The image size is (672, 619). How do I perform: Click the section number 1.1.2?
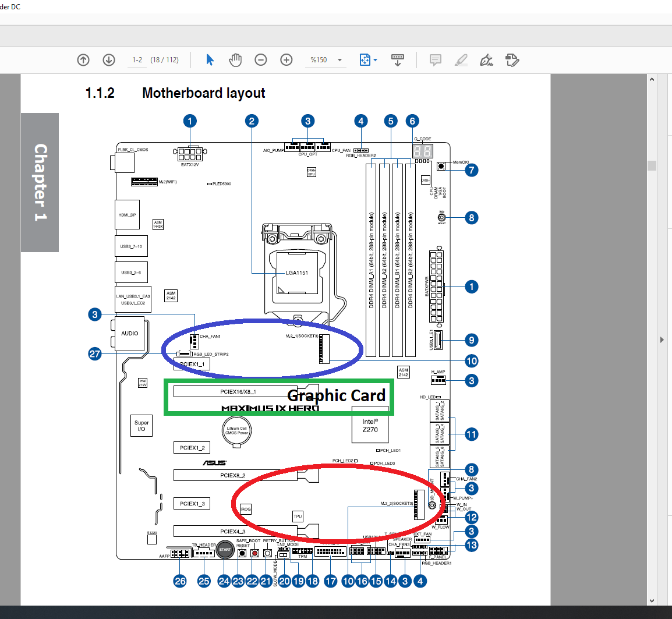point(100,93)
